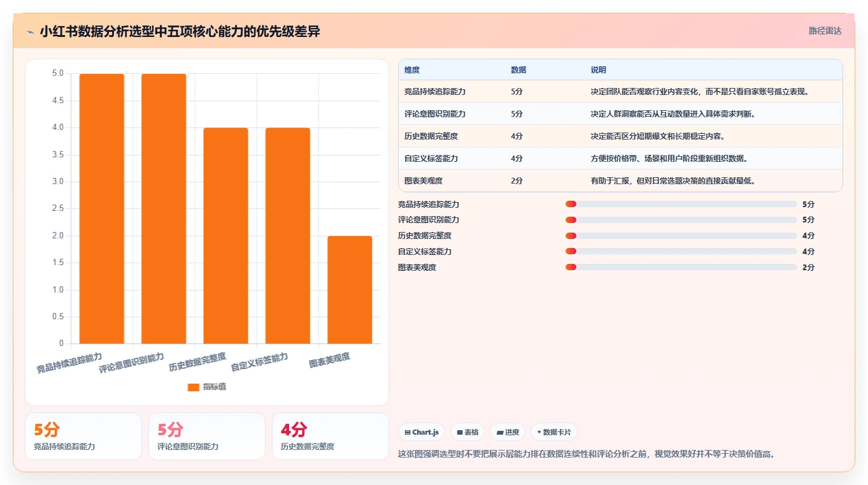868x485 pixels.
Task: Open the 5分 评论意图识别能力 stat card
Action: pos(207,436)
